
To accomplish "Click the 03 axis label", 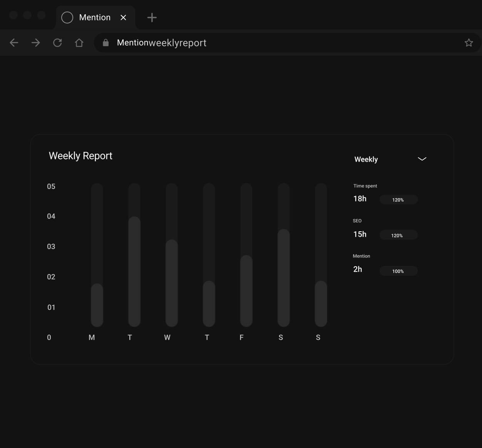I will (x=51, y=246).
